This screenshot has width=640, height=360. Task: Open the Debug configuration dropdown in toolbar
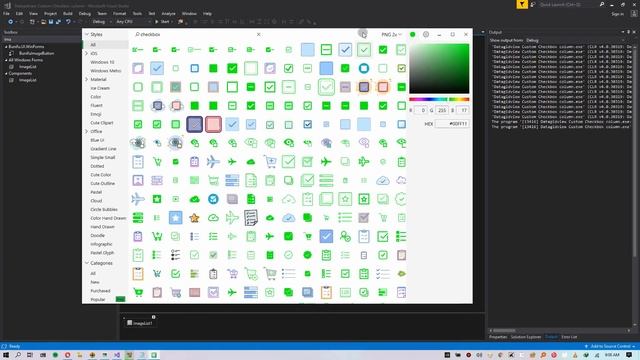point(101,22)
